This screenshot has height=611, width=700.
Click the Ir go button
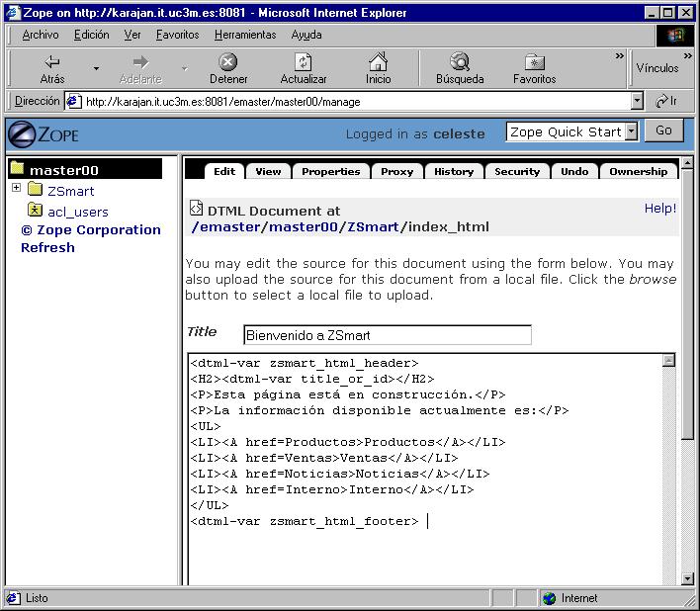tap(666, 101)
